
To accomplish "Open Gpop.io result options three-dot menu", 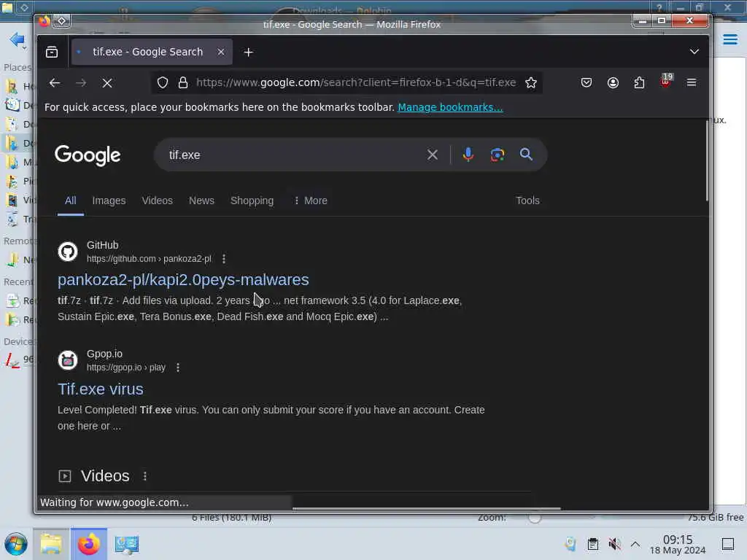I will click(178, 367).
